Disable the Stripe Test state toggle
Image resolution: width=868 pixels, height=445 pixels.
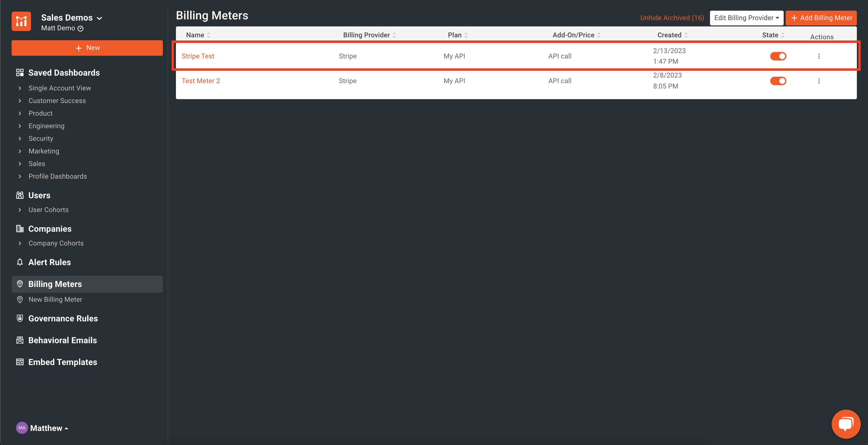point(778,56)
